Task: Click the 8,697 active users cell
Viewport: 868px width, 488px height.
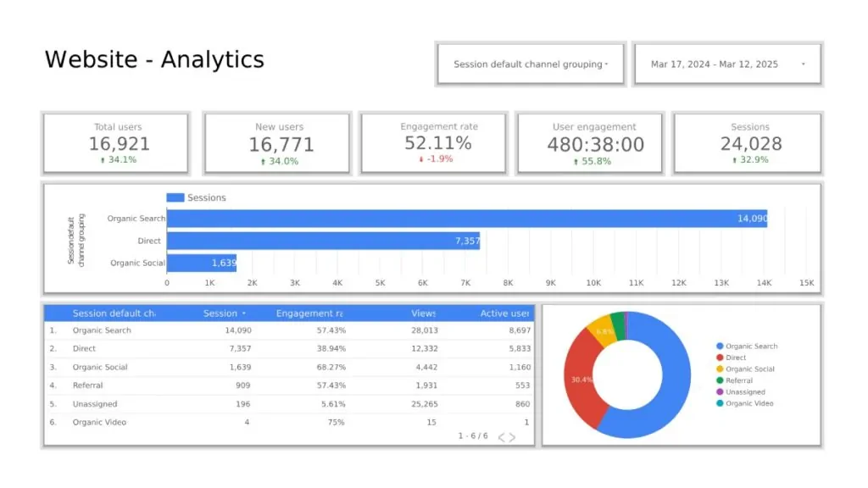Action: [x=520, y=330]
